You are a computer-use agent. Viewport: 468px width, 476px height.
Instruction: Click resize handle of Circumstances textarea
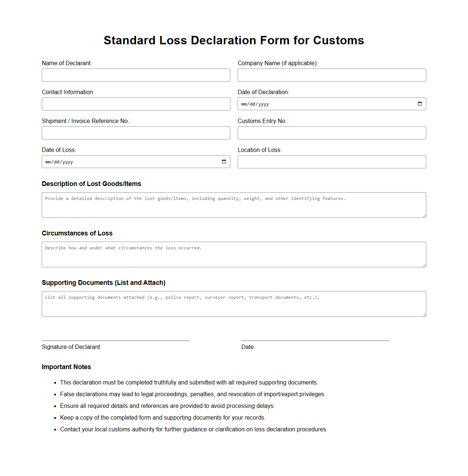[424, 265]
